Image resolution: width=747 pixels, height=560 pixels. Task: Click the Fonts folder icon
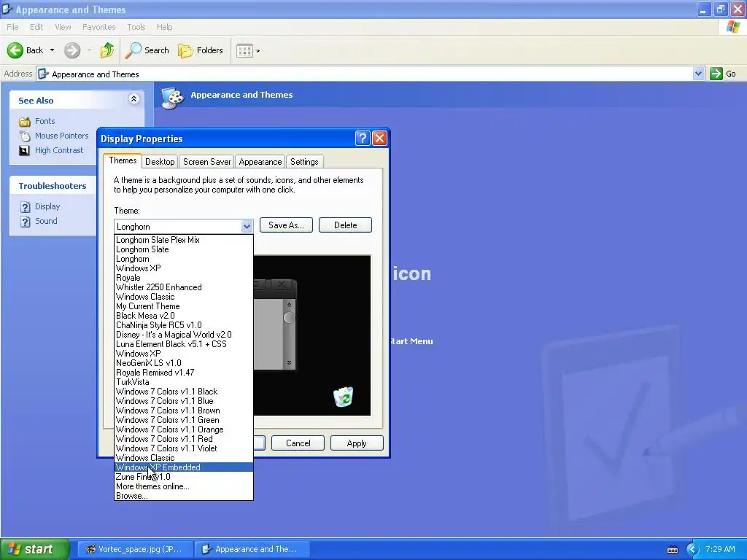tap(25, 122)
